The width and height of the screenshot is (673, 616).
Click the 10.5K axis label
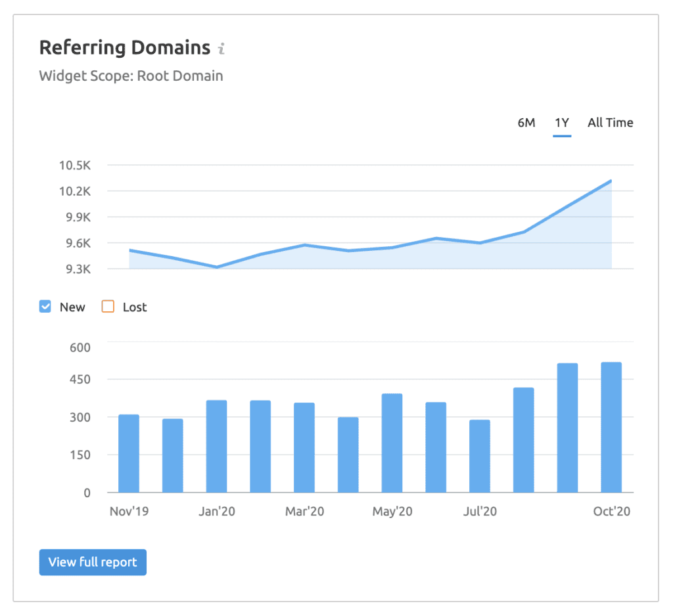[75, 165]
